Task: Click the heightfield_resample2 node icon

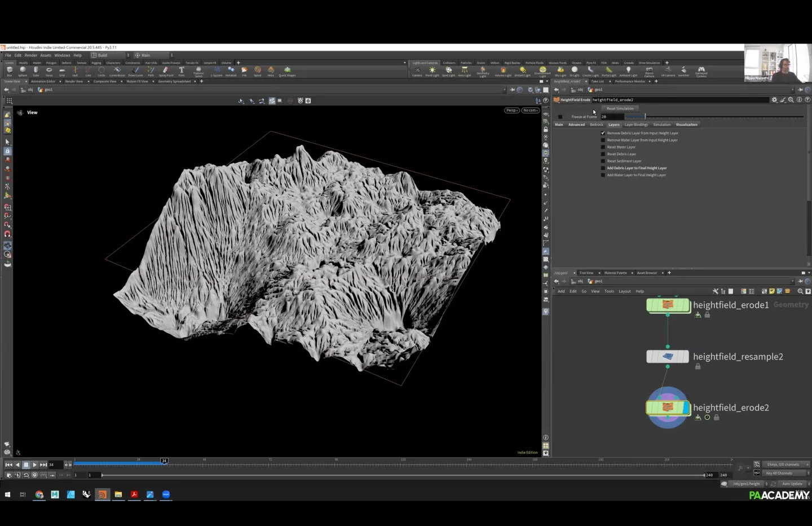Action: (668, 357)
